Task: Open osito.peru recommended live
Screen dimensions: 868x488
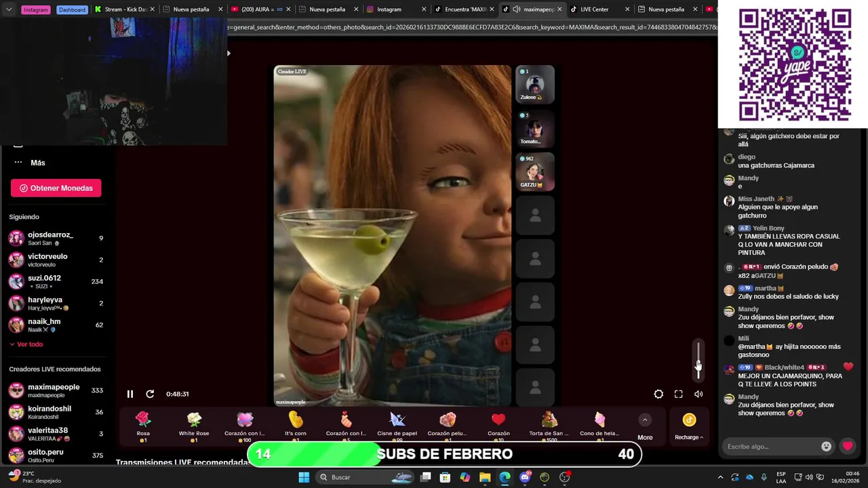Action: (56, 455)
